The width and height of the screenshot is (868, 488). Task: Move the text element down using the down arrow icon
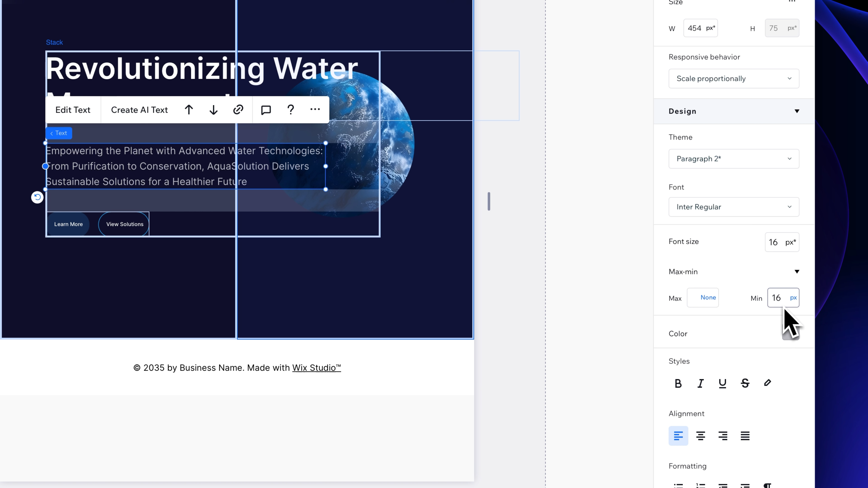point(213,109)
